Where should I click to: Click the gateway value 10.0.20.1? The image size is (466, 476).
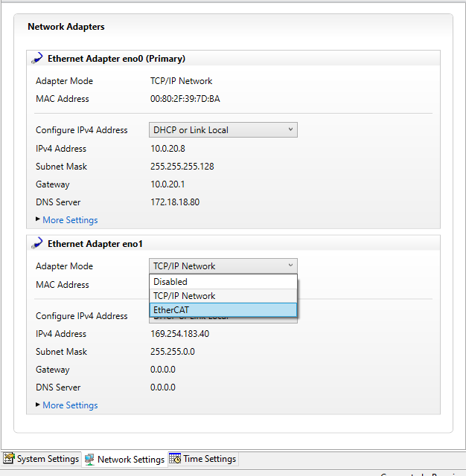coord(167,184)
